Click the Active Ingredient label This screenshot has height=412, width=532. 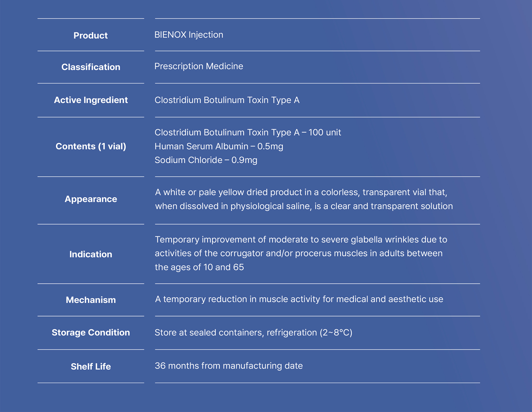click(x=91, y=100)
